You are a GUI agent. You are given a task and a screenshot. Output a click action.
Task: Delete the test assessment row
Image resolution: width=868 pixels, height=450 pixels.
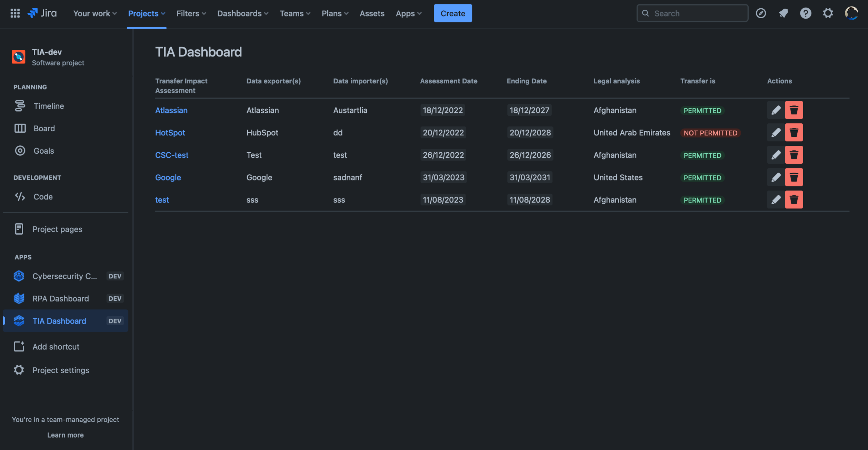coord(794,200)
